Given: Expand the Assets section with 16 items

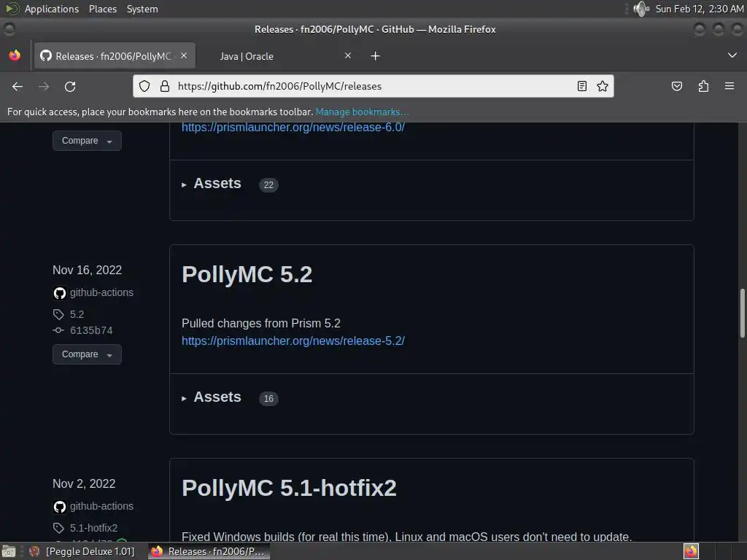Looking at the screenshot, I should tap(212, 397).
